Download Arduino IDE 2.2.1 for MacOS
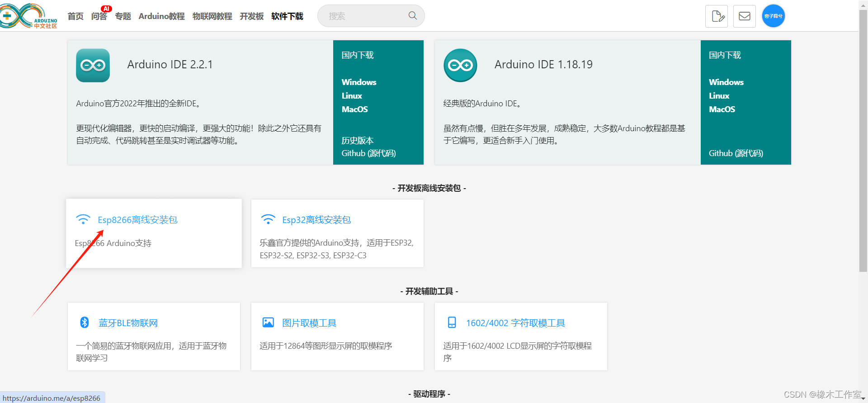Image resolution: width=868 pixels, height=403 pixels. tap(354, 109)
